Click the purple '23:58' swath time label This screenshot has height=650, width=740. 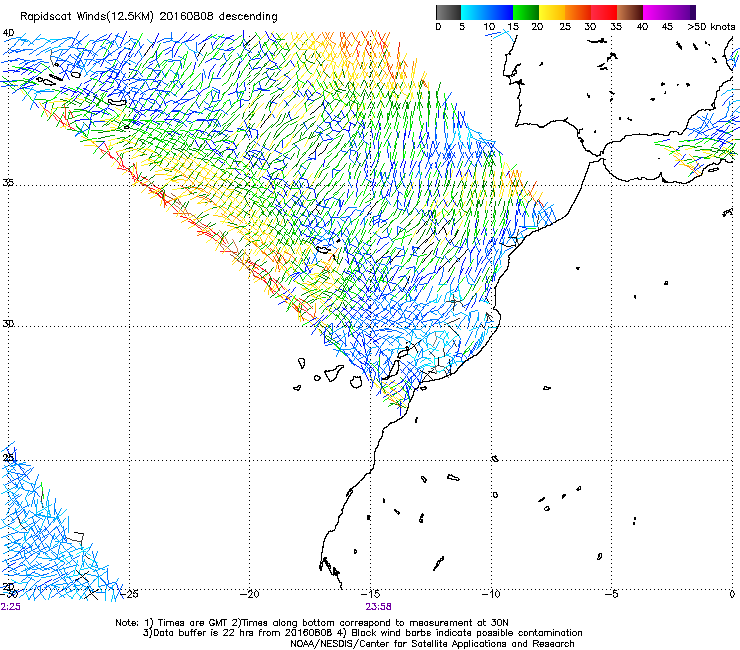click(x=378, y=607)
